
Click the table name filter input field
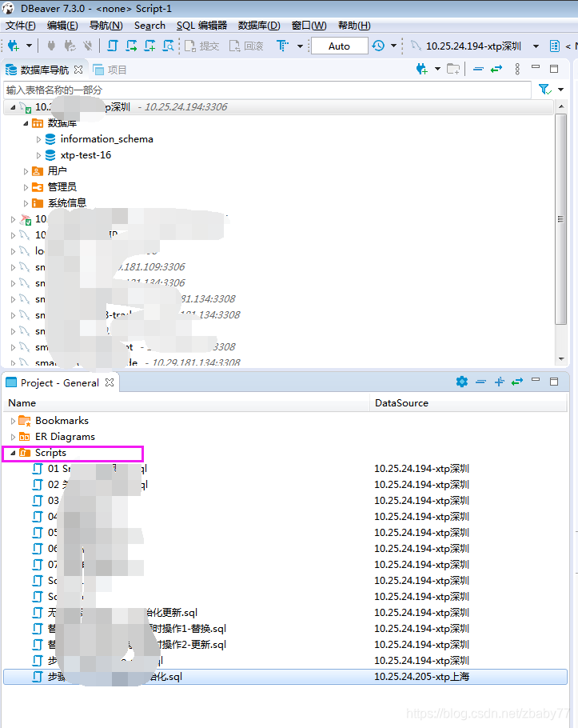coord(267,90)
